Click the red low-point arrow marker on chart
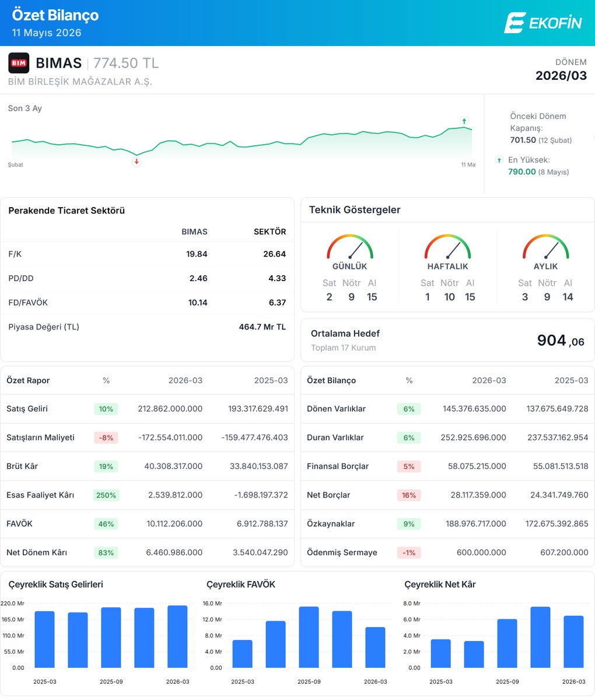 click(x=136, y=162)
